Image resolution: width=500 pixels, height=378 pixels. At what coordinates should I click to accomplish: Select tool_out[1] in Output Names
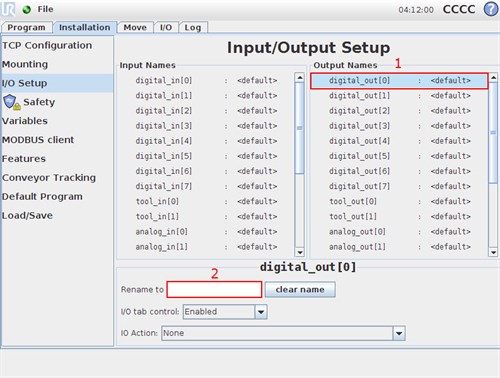pyautogui.click(x=399, y=216)
